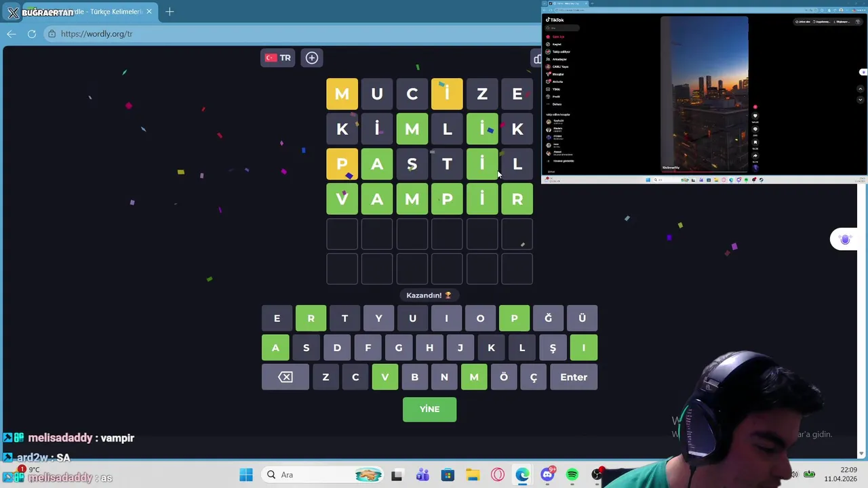Go to previous video in TikTok window
This screenshot has width=868, height=488.
tap(861, 89)
